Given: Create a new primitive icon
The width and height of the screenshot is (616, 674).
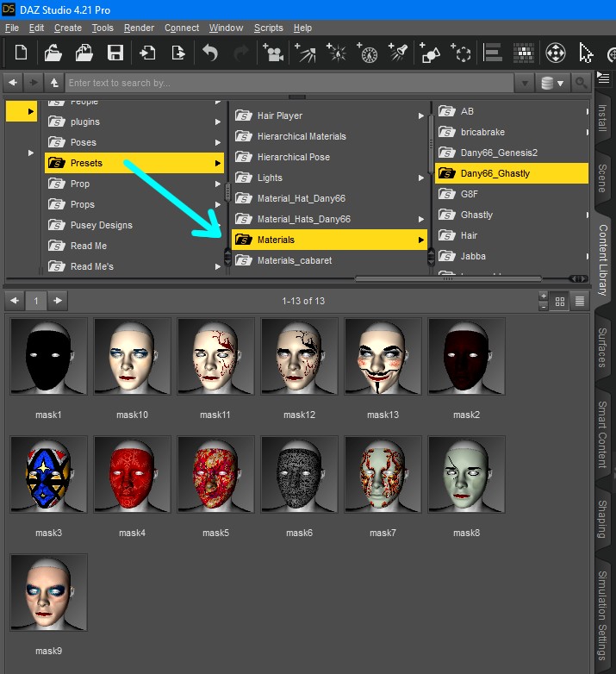Looking at the screenshot, I should pyautogui.click(x=430, y=53).
